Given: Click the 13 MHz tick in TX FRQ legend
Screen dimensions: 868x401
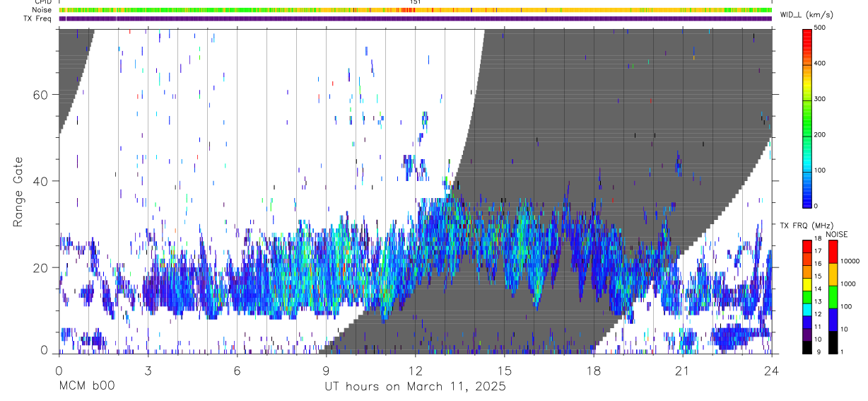Looking at the screenshot, I should click(819, 302).
